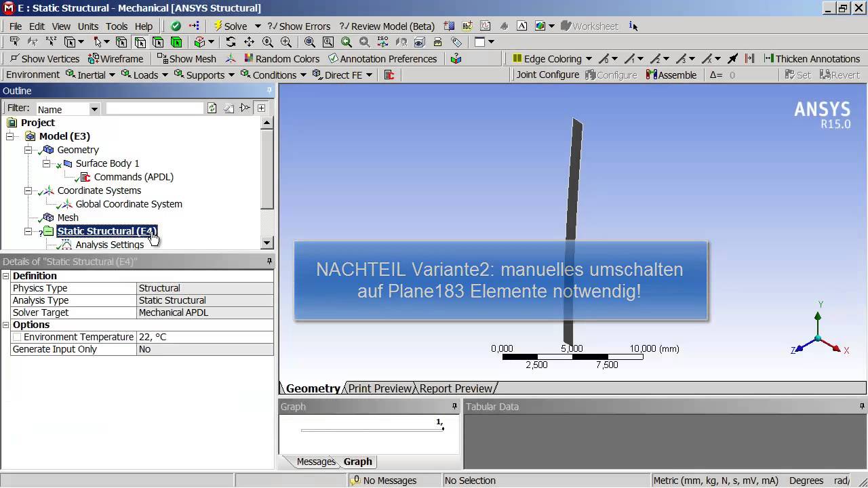868x488 pixels.
Task: Select the Mesh tree item
Action: [x=68, y=218]
